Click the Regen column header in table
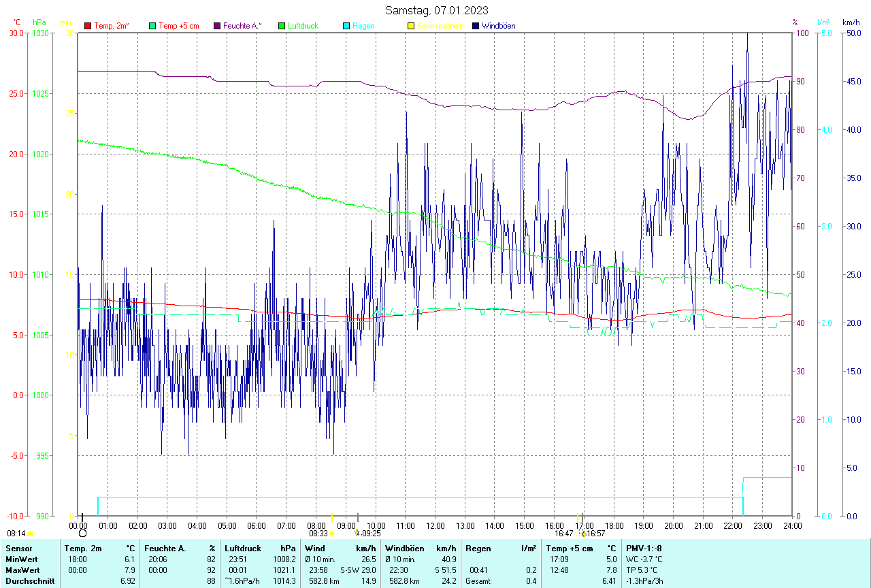 tap(478, 549)
